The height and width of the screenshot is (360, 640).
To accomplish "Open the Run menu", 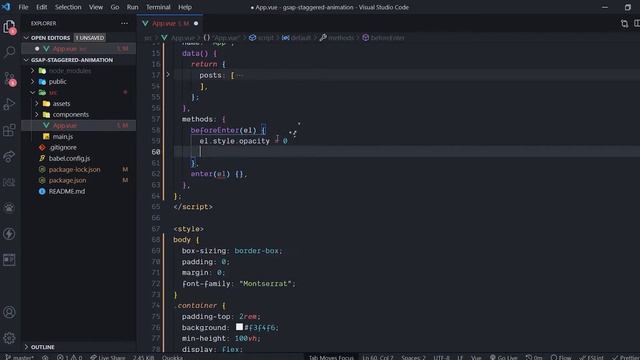I will click(x=132, y=7).
